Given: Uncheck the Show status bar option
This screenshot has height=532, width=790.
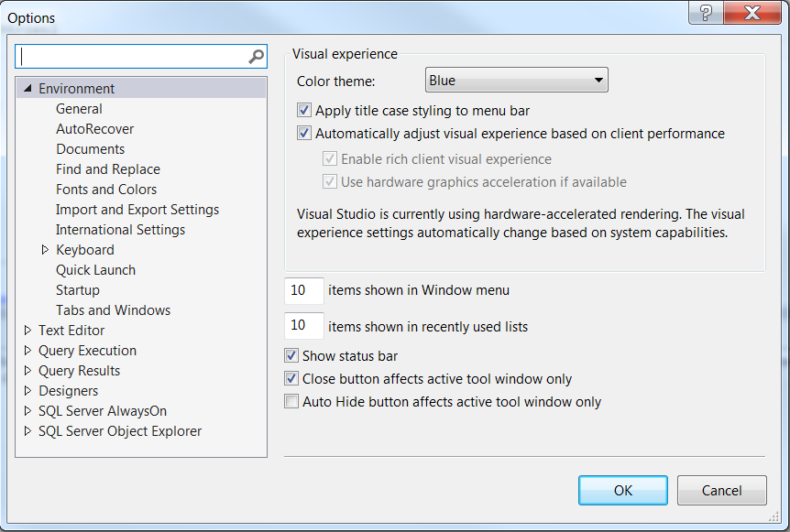Looking at the screenshot, I should (x=291, y=355).
